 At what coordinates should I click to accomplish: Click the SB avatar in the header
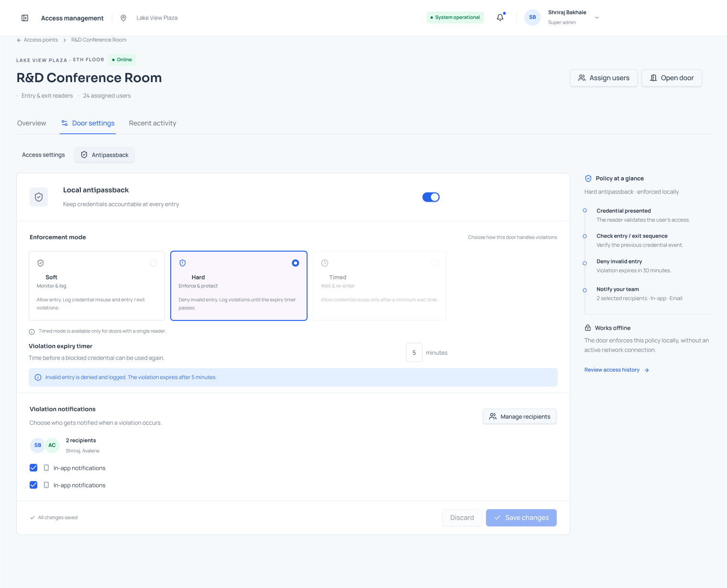click(x=532, y=18)
